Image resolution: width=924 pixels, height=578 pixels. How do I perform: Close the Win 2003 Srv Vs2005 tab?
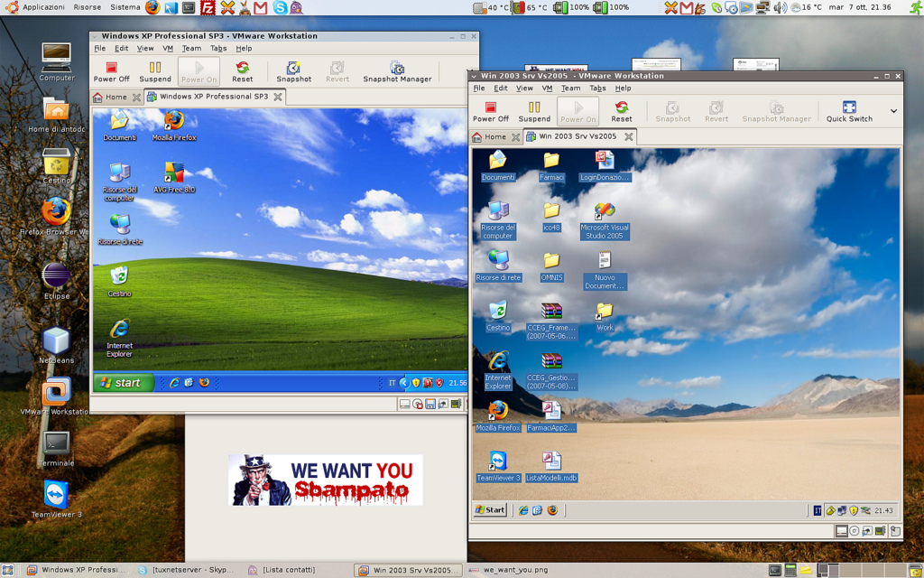(x=629, y=137)
